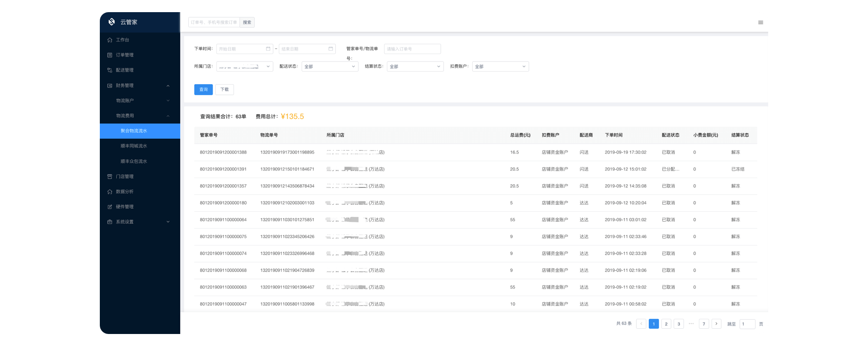Click the 订单管理 sidebar icon

110,55
